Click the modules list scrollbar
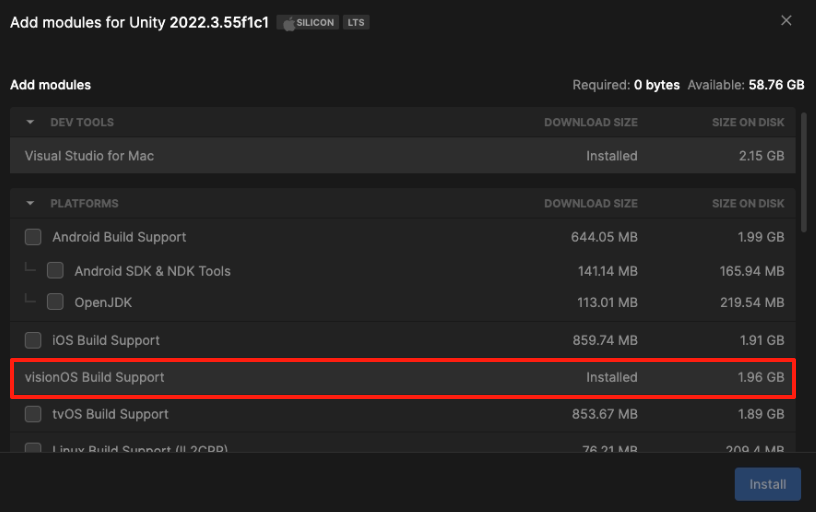 (x=804, y=172)
